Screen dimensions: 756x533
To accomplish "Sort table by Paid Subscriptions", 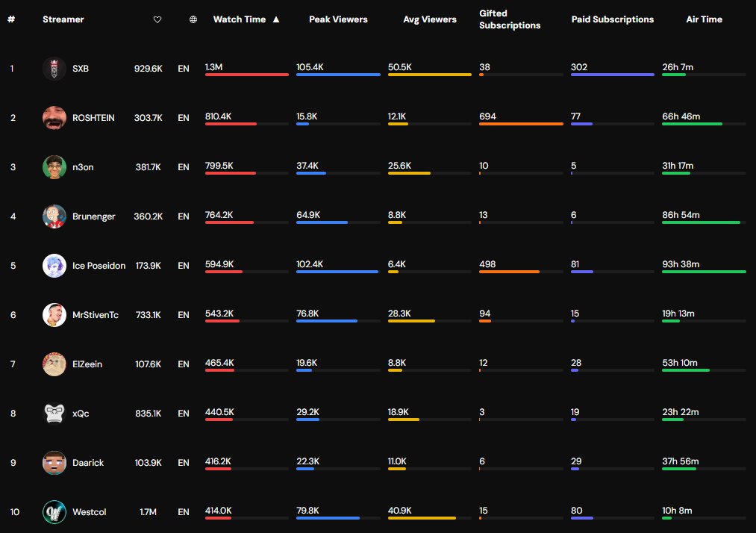I will click(x=612, y=19).
